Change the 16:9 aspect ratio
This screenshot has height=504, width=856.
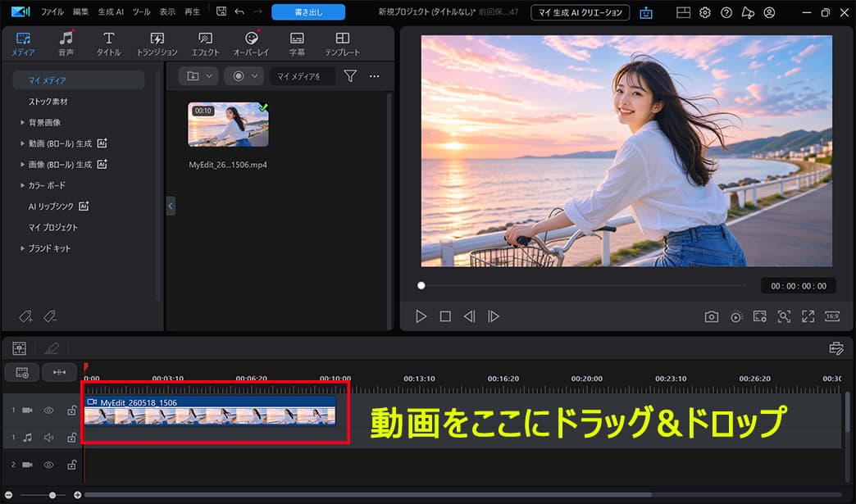(x=832, y=316)
